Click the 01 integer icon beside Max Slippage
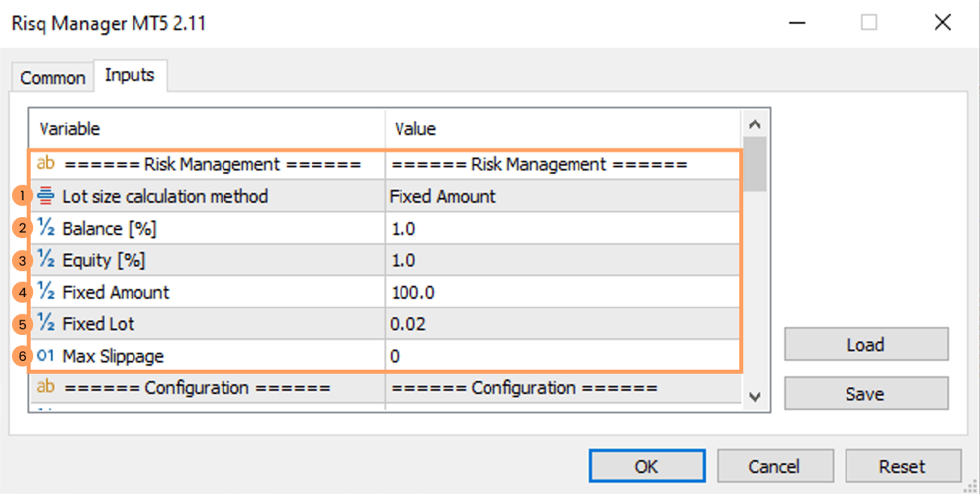 coord(46,356)
